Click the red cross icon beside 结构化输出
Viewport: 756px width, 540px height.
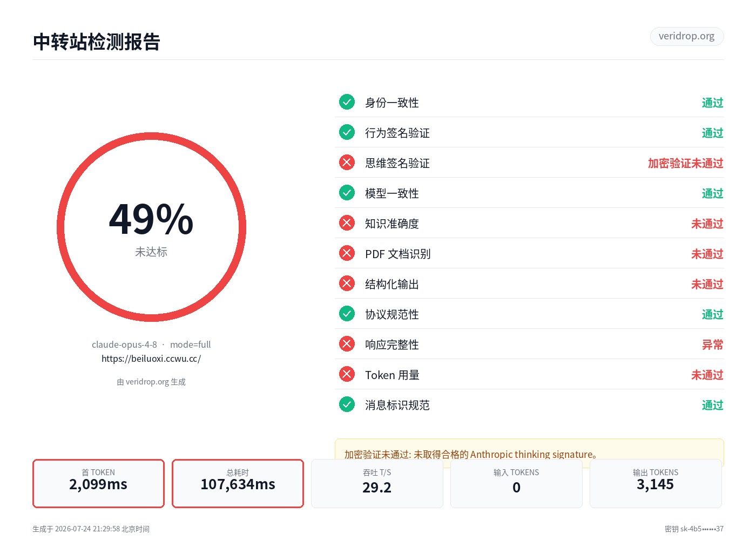point(347,283)
